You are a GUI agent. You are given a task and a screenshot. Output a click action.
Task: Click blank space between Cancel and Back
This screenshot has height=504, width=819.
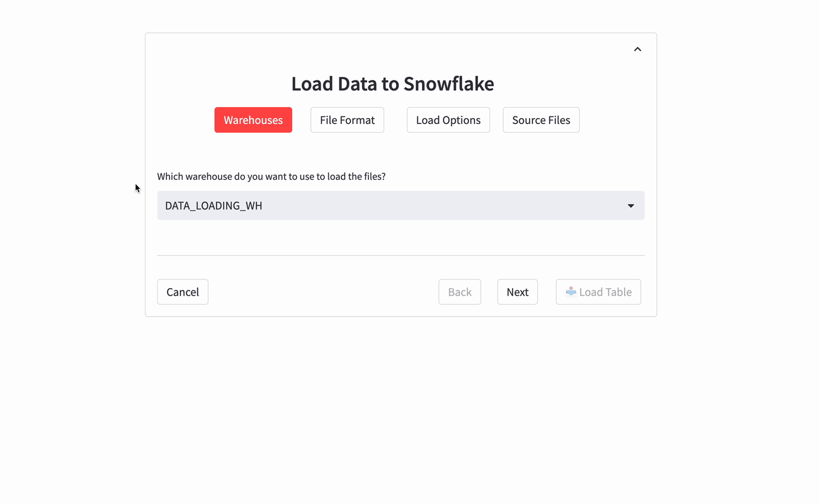[x=323, y=292]
